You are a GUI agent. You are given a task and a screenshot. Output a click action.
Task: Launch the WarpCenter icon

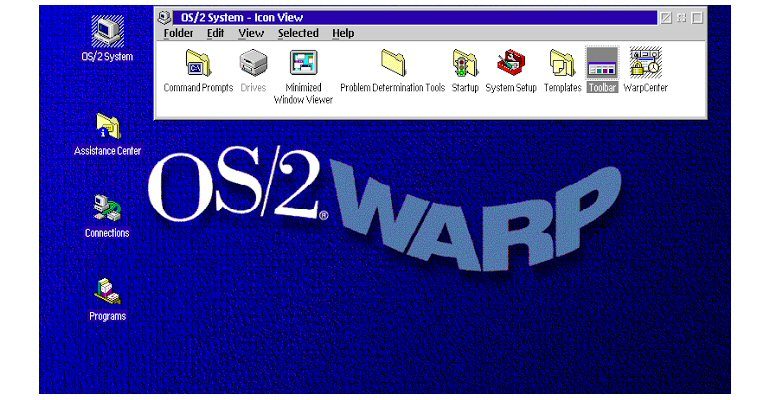tap(645, 64)
